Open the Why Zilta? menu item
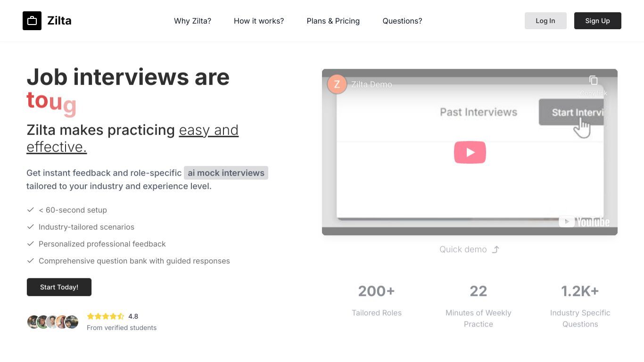This screenshot has width=644, height=362. tap(192, 21)
